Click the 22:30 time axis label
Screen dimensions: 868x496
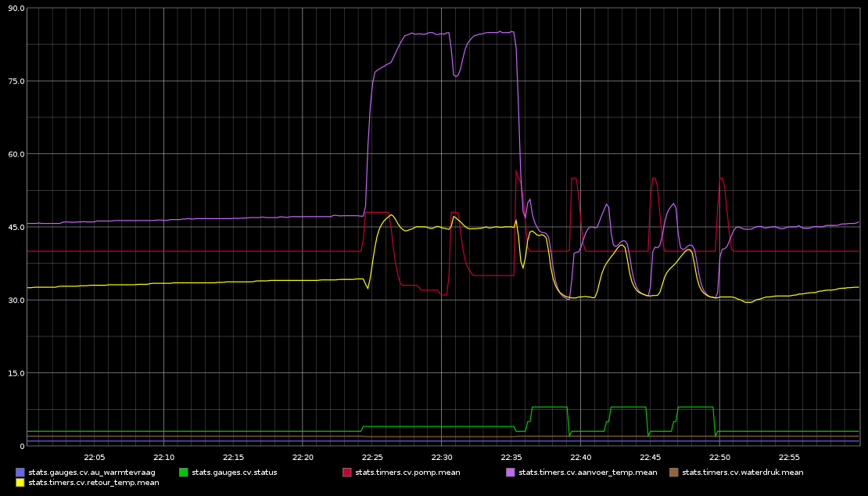tap(442, 457)
